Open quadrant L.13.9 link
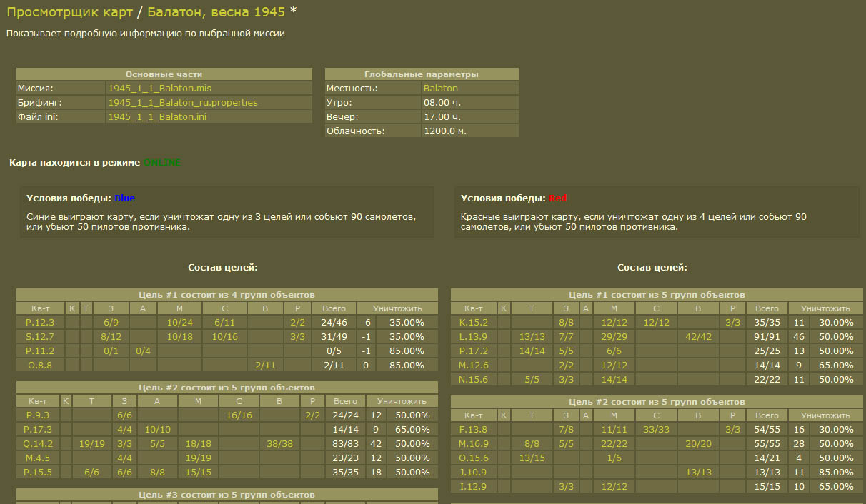 473,337
